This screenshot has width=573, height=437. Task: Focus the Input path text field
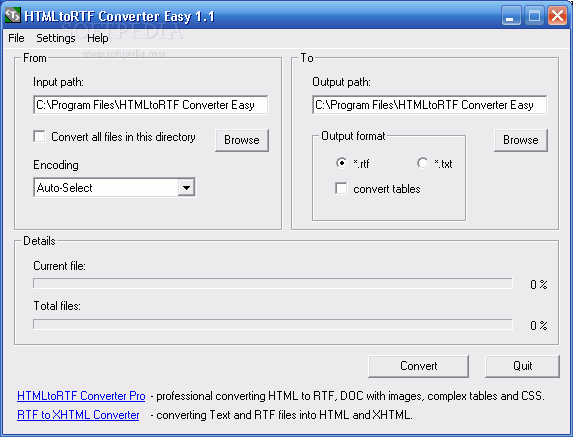pyautogui.click(x=151, y=105)
